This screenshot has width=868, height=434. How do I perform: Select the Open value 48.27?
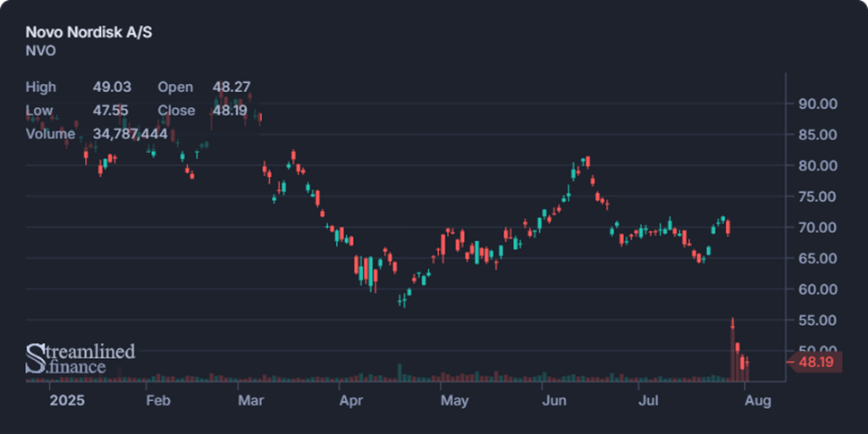232,87
